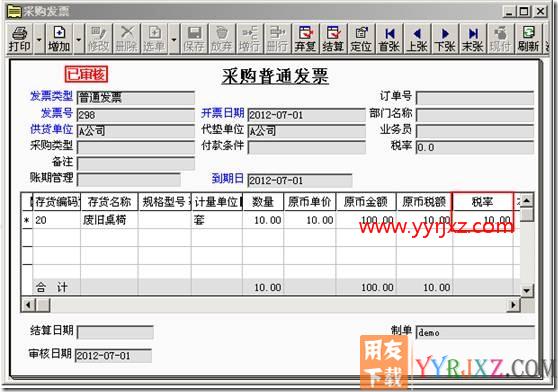Click the 存货名称 column header

(110, 202)
